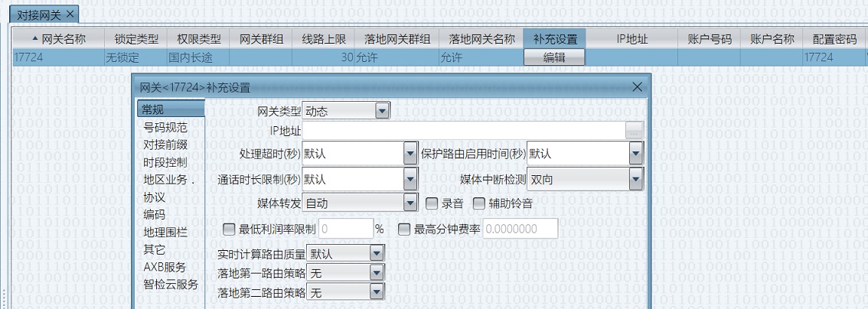Click the 权限类型 column header
Image resolution: width=868 pixels, height=309 pixels.
199,39
